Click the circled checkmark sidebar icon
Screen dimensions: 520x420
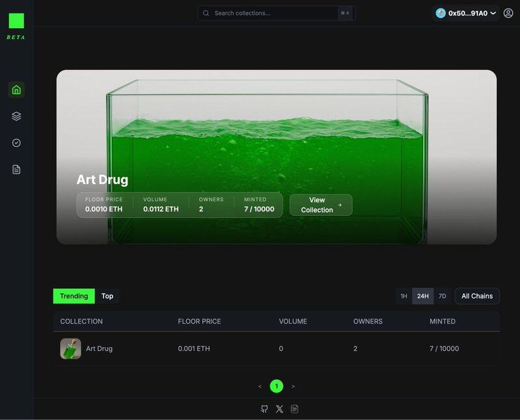click(16, 143)
